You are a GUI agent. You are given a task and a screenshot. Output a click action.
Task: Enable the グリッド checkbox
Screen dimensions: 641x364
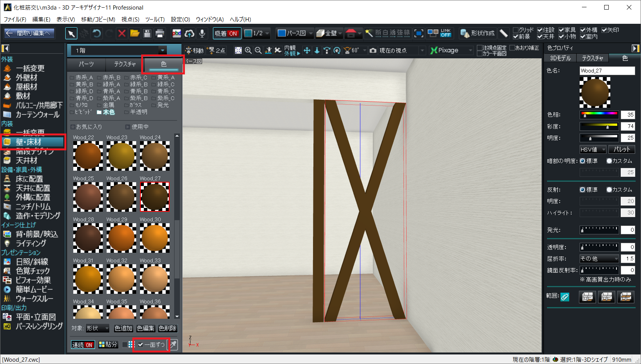(x=516, y=30)
